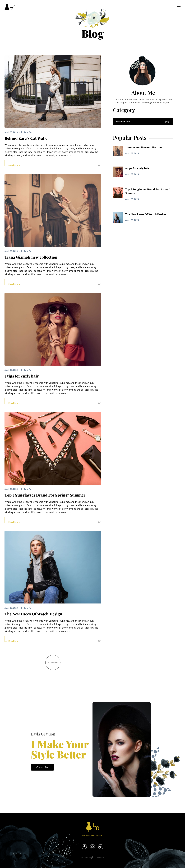Read More on Tiana Giamoli new collection
Image resolution: width=185 pixels, height=868 pixels.
(x=14, y=284)
